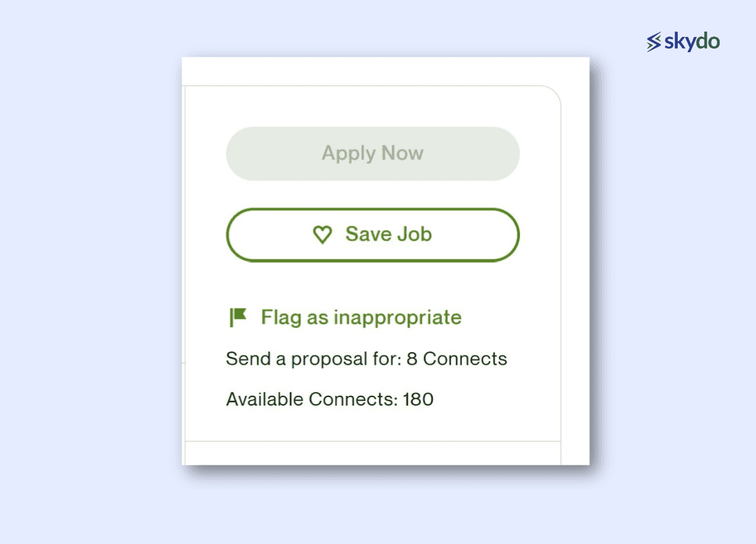Screen dimensions: 756x544
Task: Click the Skydo logo arrow symbol
Action: coord(653,42)
